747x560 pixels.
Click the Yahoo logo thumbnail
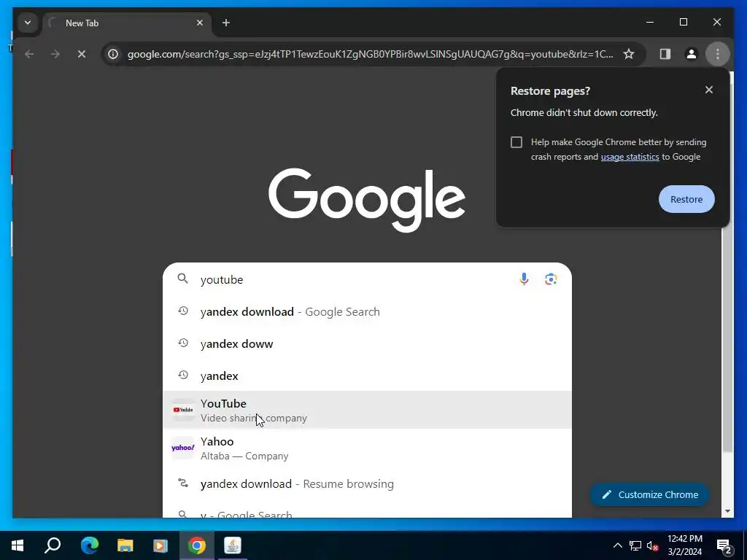pos(183,448)
